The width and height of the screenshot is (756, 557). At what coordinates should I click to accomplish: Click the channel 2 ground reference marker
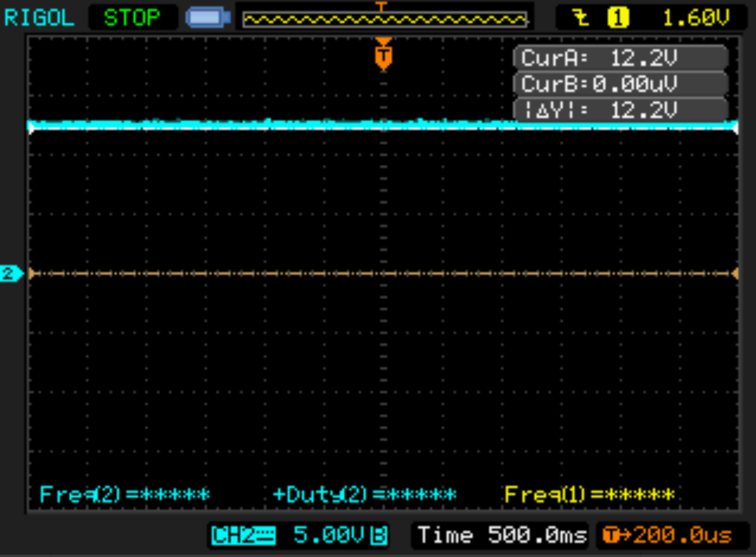[x=12, y=273]
